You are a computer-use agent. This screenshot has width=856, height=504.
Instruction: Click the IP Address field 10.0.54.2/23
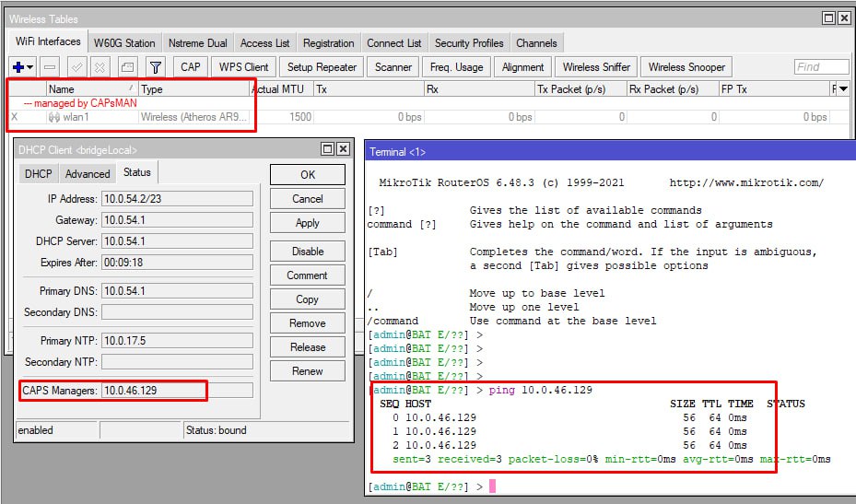point(178,199)
